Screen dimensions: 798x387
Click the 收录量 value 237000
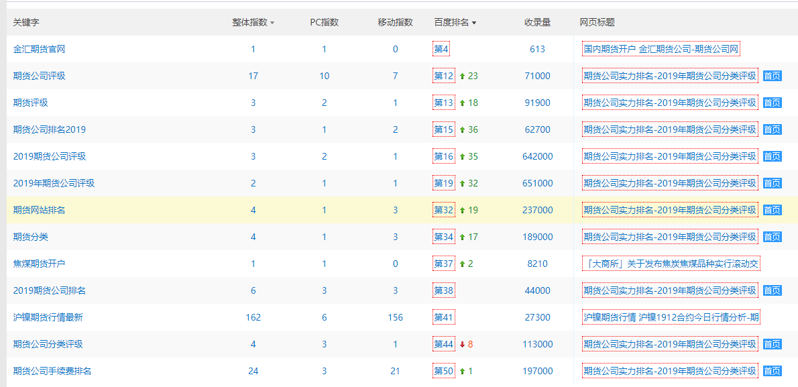[x=537, y=210]
